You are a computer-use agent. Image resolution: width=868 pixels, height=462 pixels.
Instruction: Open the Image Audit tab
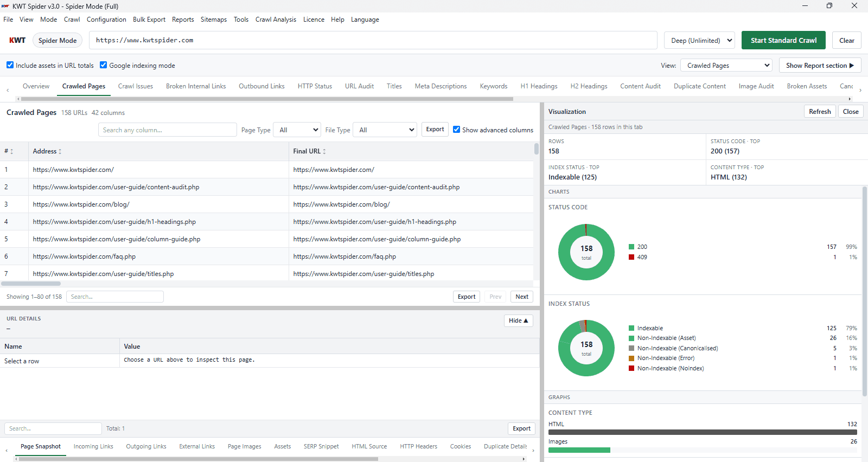(x=756, y=86)
